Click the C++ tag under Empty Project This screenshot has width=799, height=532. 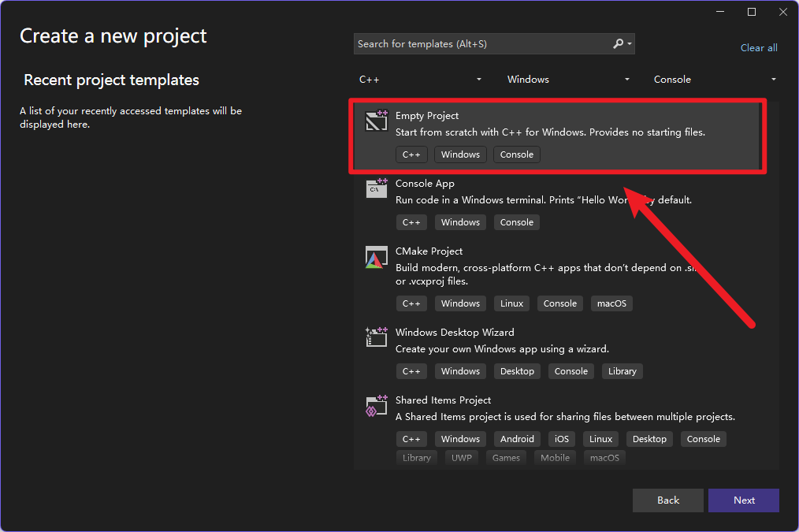411,154
